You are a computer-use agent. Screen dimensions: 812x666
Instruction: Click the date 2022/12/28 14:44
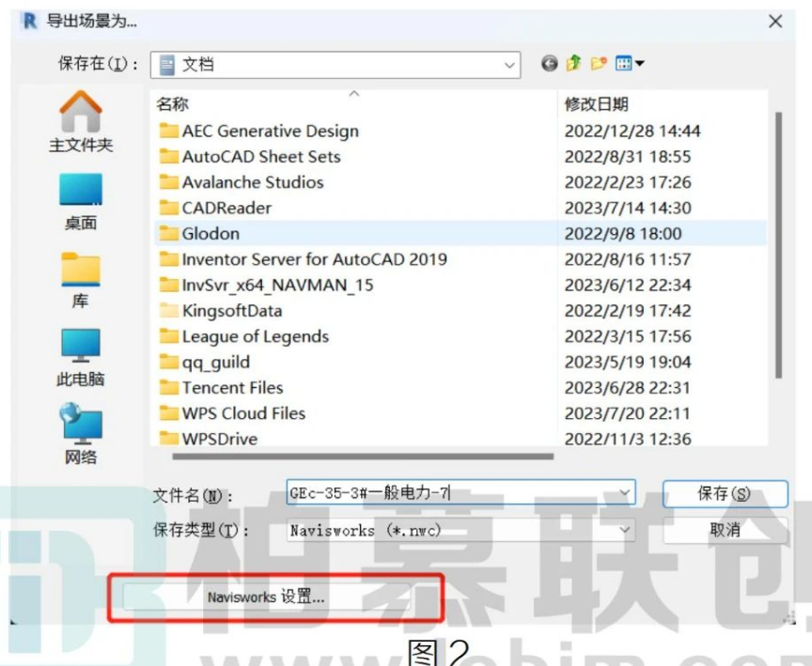tap(632, 131)
